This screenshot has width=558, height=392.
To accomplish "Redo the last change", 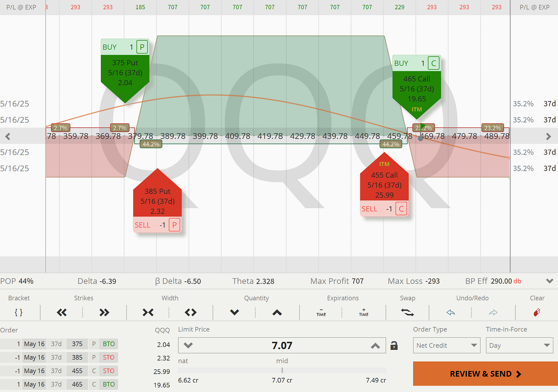I will point(493,312).
